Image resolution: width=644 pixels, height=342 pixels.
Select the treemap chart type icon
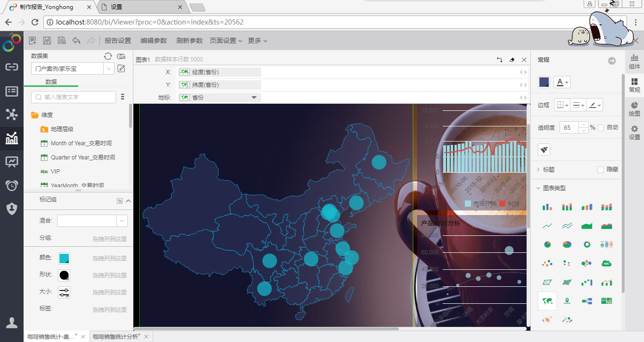click(x=606, y=301)
